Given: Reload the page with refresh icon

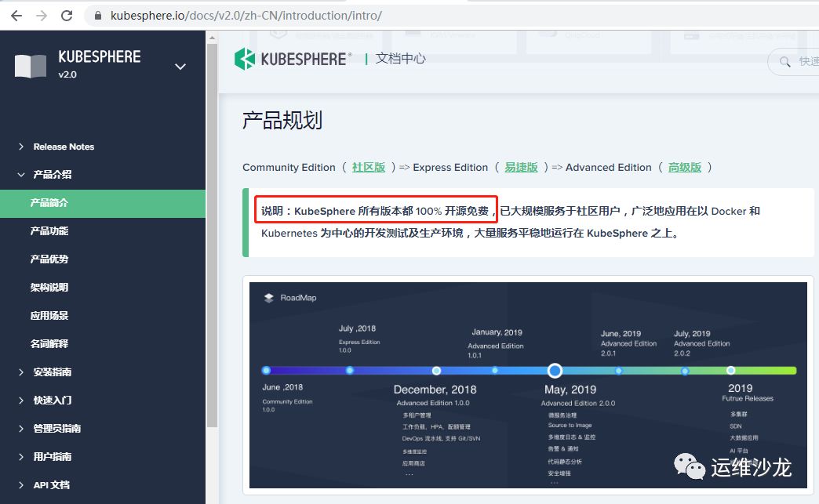Looking at the screenshot, I should tap(67, 16).
